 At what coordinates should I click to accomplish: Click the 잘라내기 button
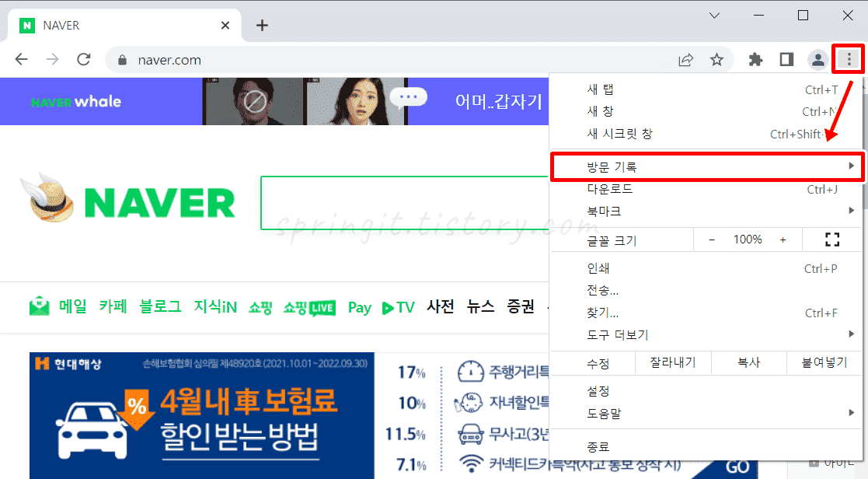click(673, 362)
